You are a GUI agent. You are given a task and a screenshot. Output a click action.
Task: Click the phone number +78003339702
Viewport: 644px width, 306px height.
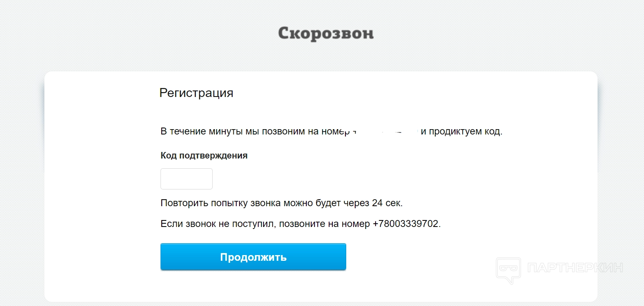[406, 224]
